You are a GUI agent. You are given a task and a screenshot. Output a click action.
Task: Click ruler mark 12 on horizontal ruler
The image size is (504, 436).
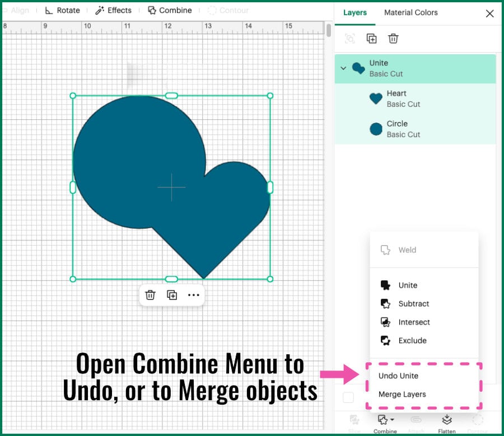pos(168,26)
